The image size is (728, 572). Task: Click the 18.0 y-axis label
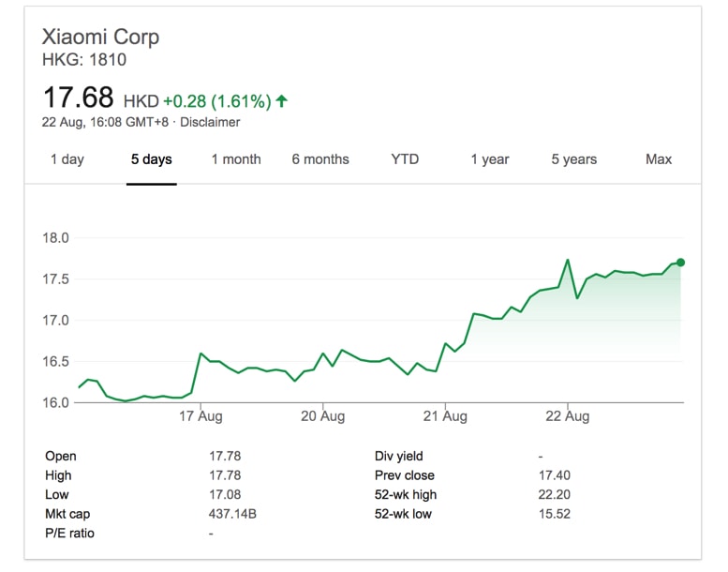[x=55, y=238]
